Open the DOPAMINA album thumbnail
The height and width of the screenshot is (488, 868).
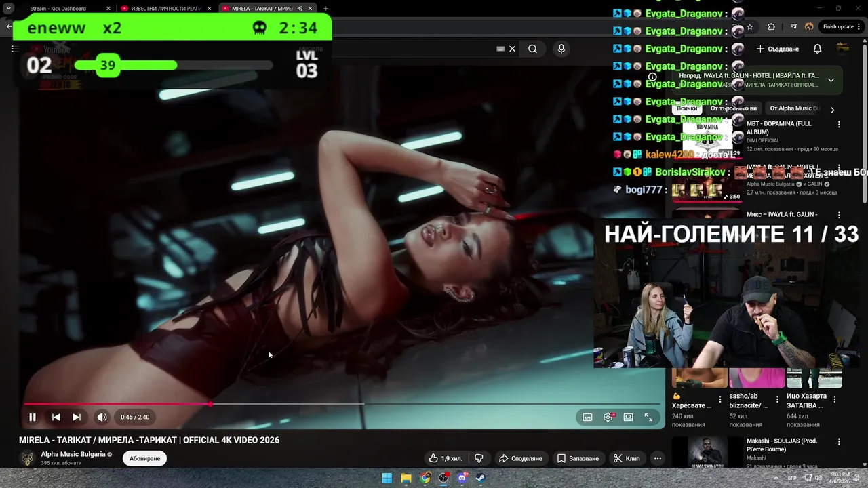pyautogui.click(x=707, y=138)
